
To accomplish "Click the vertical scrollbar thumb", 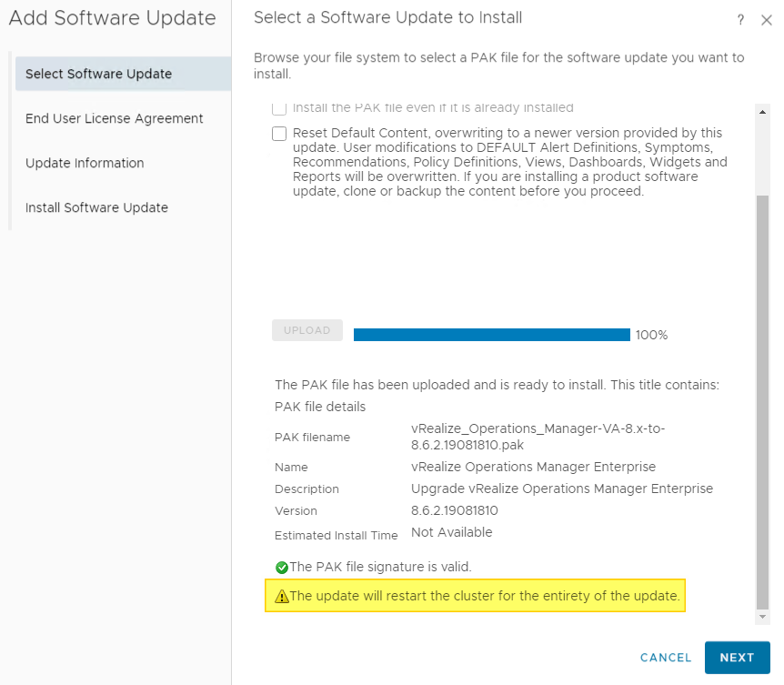I will [x=762, y=400].
